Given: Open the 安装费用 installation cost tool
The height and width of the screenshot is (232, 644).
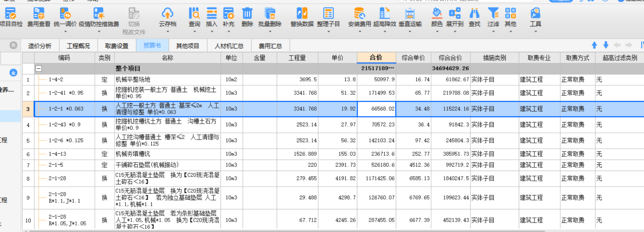Looking at the screenshot, I should coord(359,17).
